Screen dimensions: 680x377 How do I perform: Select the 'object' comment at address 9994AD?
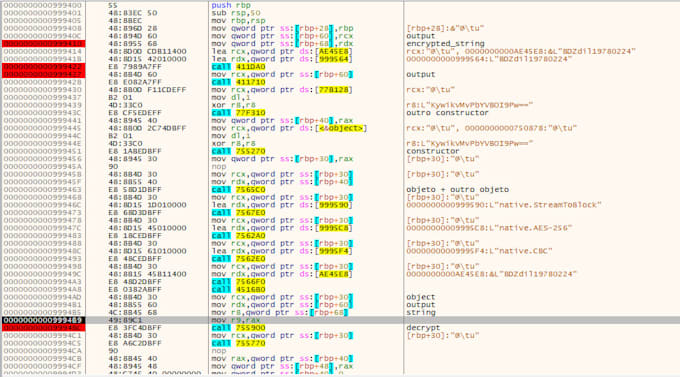tap(421, 297)
